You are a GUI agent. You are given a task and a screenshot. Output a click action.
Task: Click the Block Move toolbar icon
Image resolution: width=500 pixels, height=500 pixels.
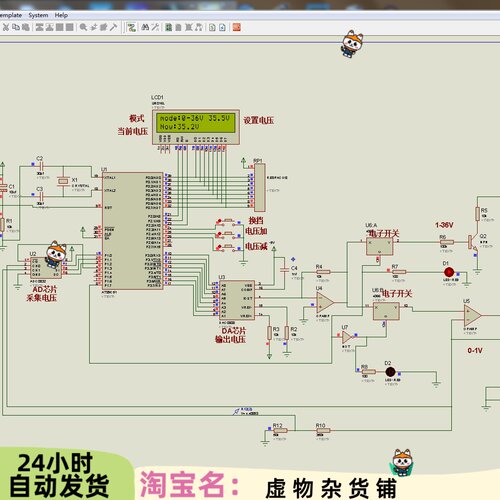(50, 27)
